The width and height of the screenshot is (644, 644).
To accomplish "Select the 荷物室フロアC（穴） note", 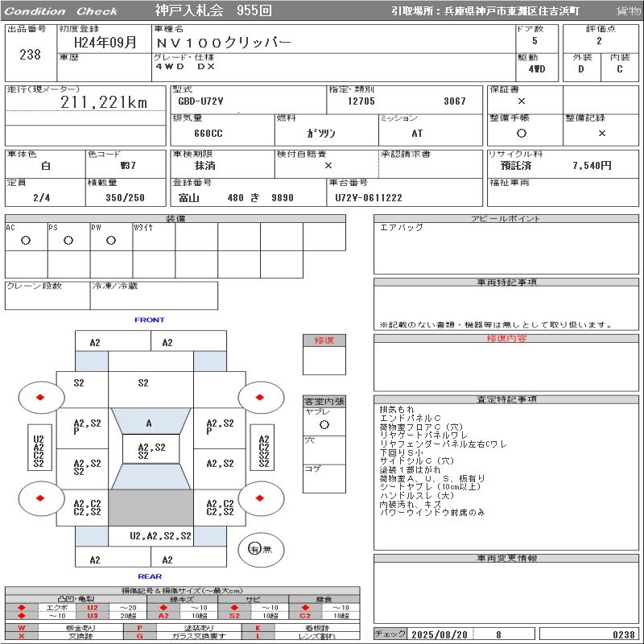I will [421, 427].
